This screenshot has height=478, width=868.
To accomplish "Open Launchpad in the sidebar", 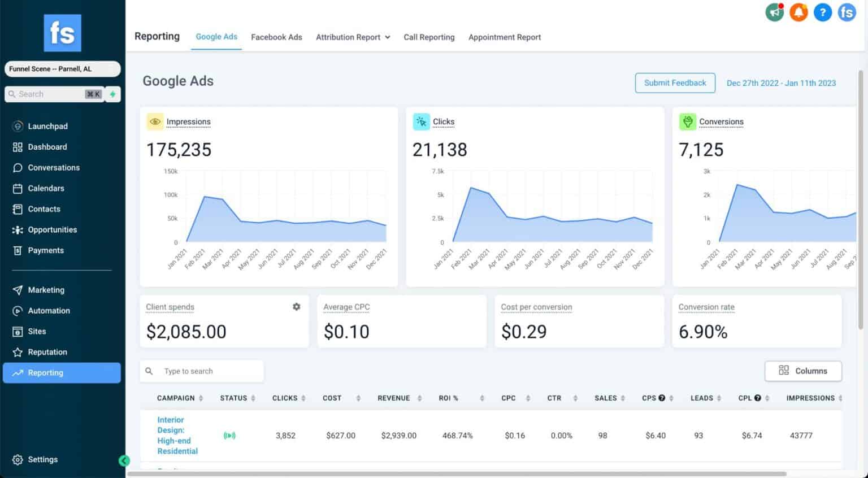I will (47, 126).
